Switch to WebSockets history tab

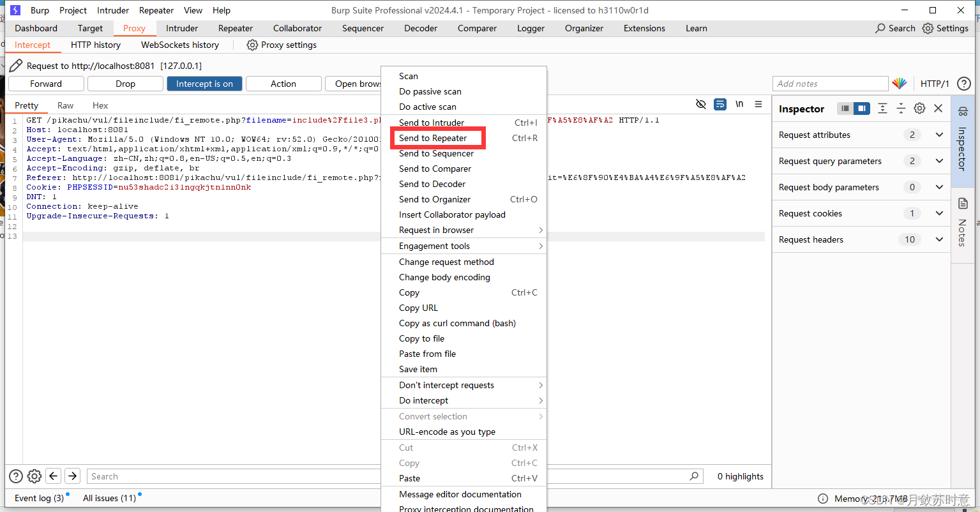pyautogui.click(x=180, y=45)
